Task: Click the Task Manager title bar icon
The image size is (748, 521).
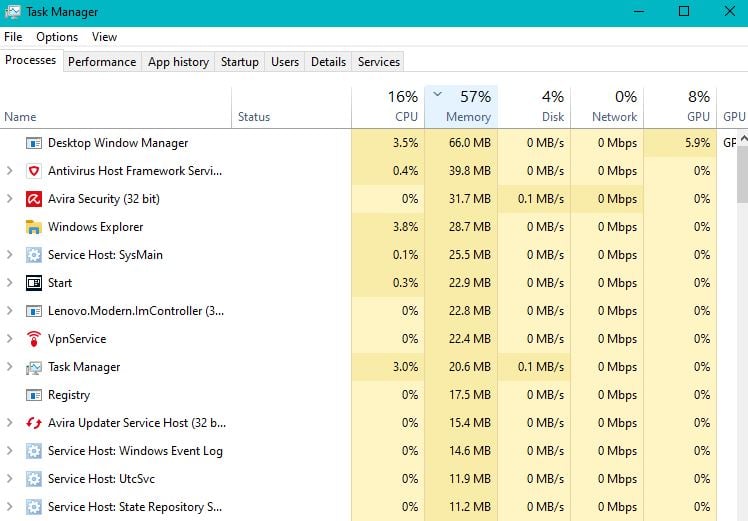Action: 12,12
